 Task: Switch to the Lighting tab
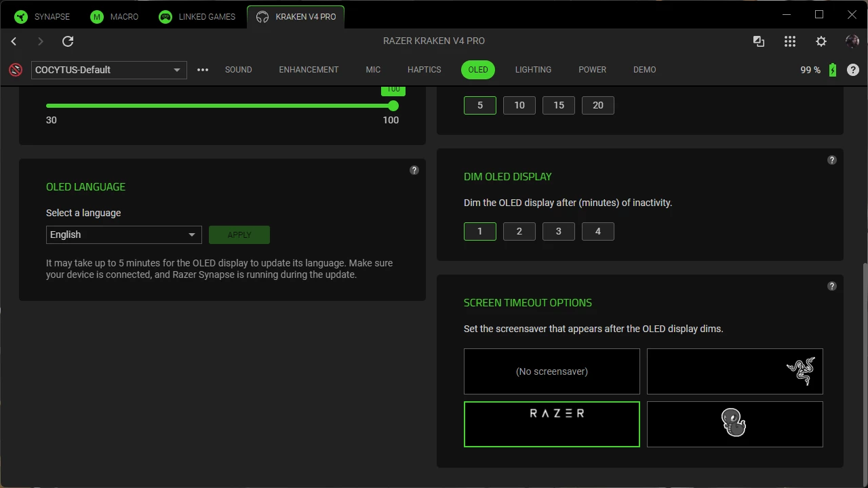coord(533,70)
